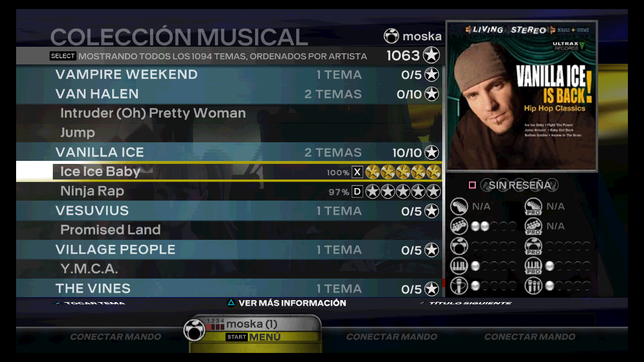644x362 pixels.
Task: Click the bass guitar difficulty icon
Action: tap(459, 226)
